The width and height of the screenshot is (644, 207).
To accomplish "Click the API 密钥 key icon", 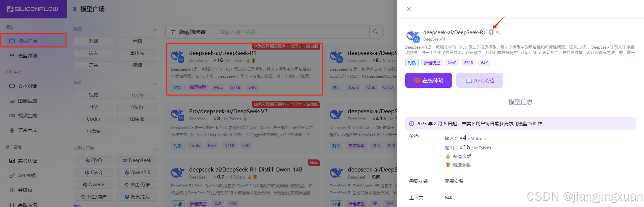I will click(x=12, y=176).
